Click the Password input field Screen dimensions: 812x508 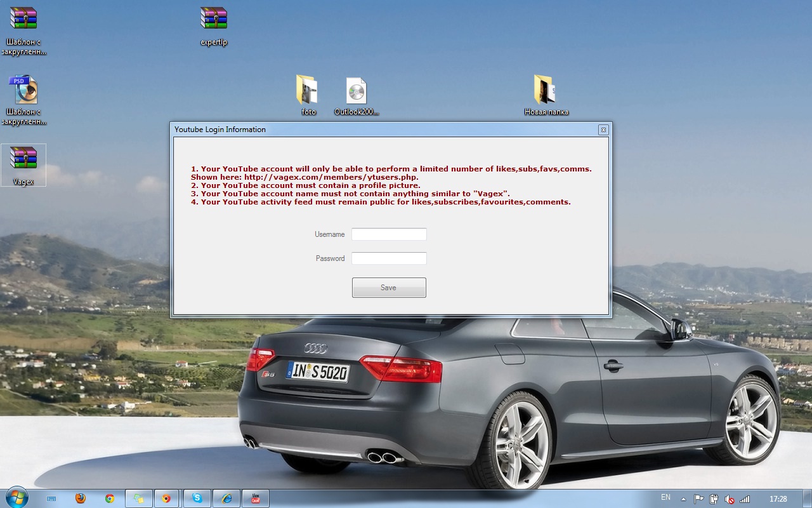389,258
